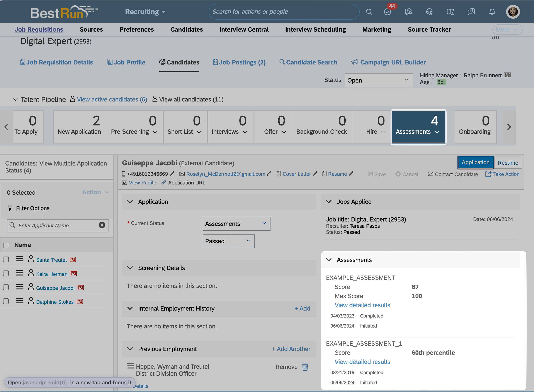Click trash icon to remove Hoppe employment

pyautogui.click(x=305, y=367)
